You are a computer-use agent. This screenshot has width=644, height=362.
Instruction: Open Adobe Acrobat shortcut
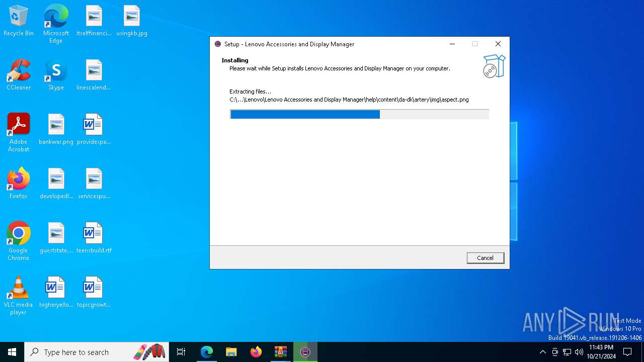(x=19, y=133)
